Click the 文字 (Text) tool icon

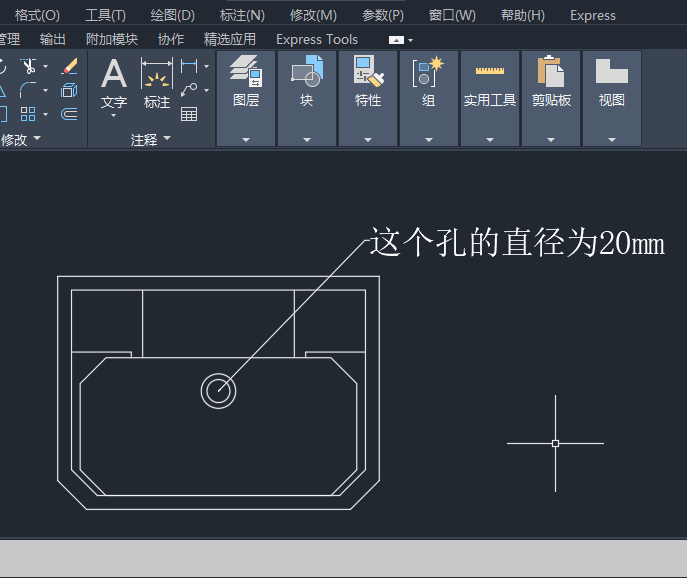(x=114, y=76)
